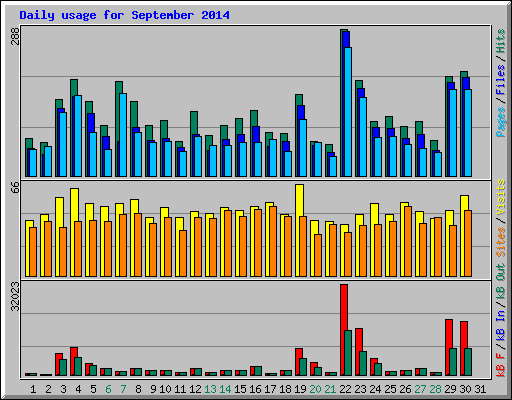Select day 31 on the x-axis
This screenshot has width=512, height=400.
(x=480, y=389)
